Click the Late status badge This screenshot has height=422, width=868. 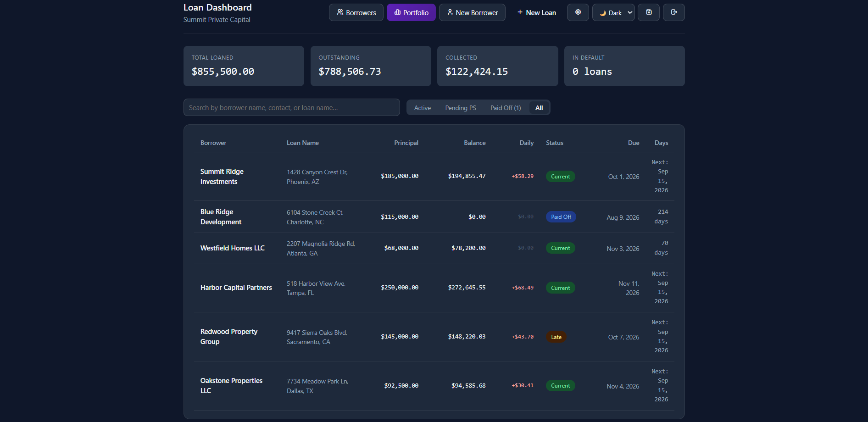point(556,337)
